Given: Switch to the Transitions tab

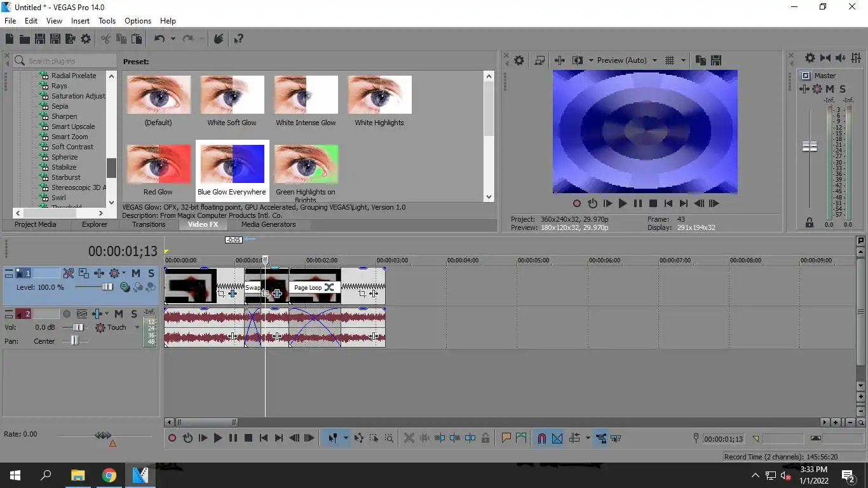Looking at the screenshot, I should tap(149, 224).
